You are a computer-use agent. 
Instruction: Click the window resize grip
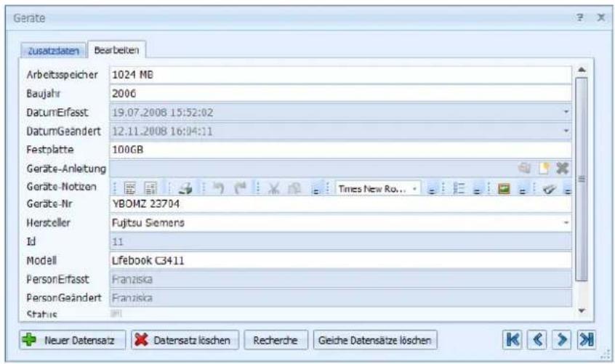click(x=606, y=354)
